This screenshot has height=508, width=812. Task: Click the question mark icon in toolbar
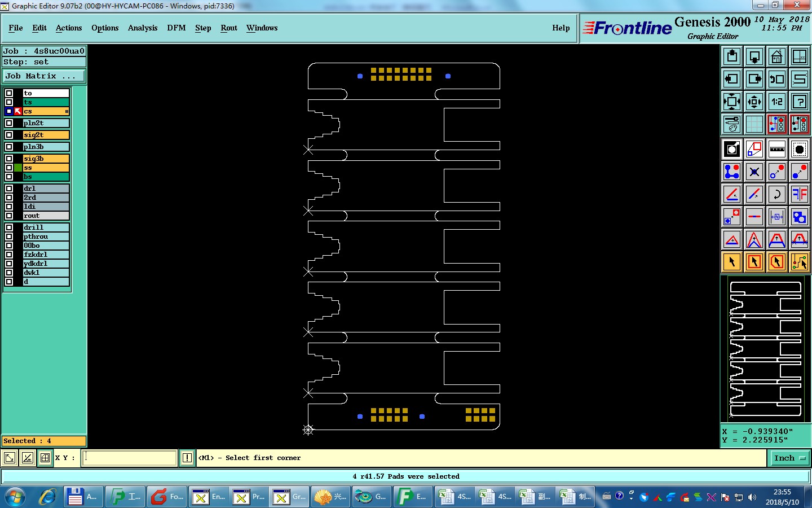click(800, 102)
